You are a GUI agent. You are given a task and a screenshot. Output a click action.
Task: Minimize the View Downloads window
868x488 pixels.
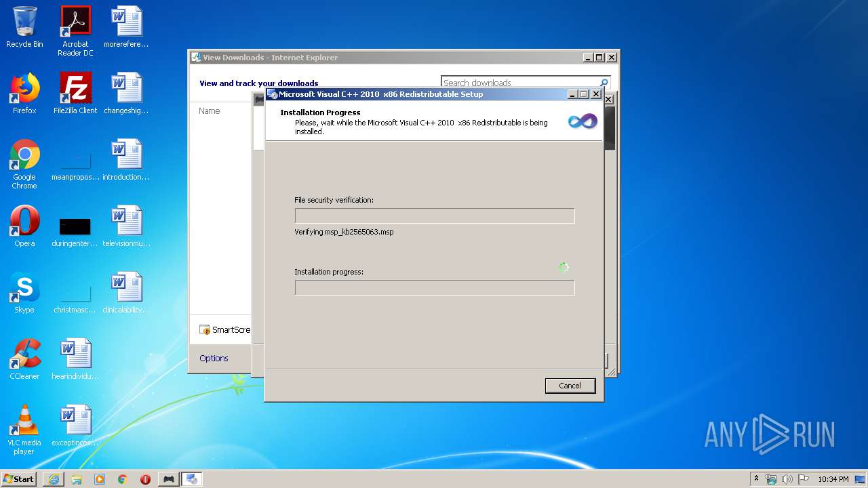coord(588,58)
